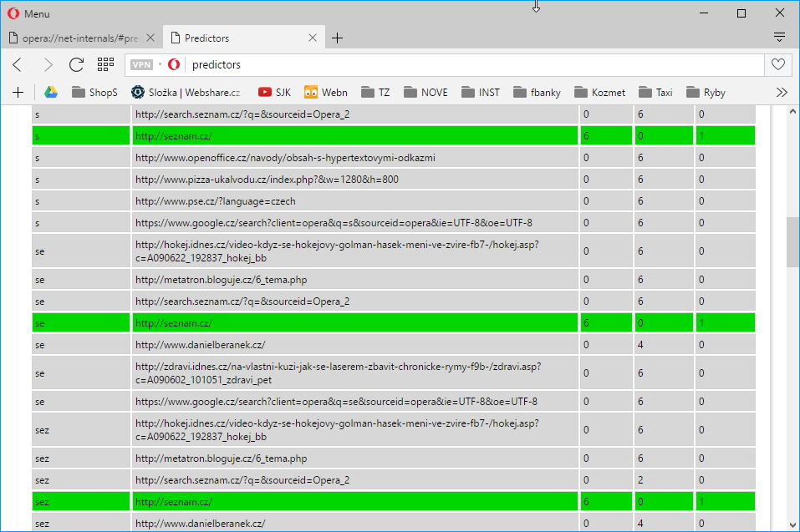Open the INST bookmark folder
This screenshot has width=800, height=532.
[481, 92]
